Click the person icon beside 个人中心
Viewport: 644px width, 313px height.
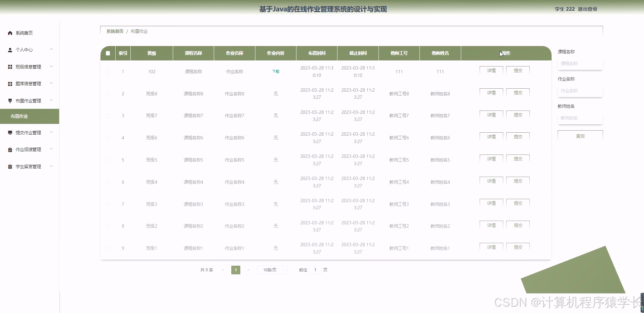10,50
